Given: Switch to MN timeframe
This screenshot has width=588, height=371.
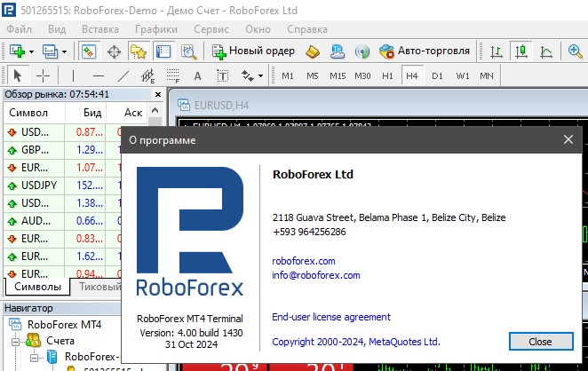Looking at the screenshot, I should pyautogui.click(x=487, y=76).
